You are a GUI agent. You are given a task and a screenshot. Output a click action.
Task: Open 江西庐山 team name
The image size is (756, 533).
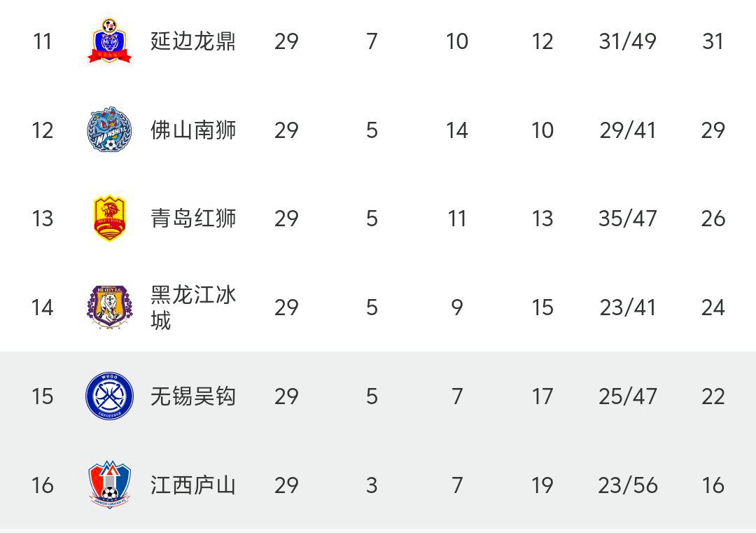click(192, 485)
